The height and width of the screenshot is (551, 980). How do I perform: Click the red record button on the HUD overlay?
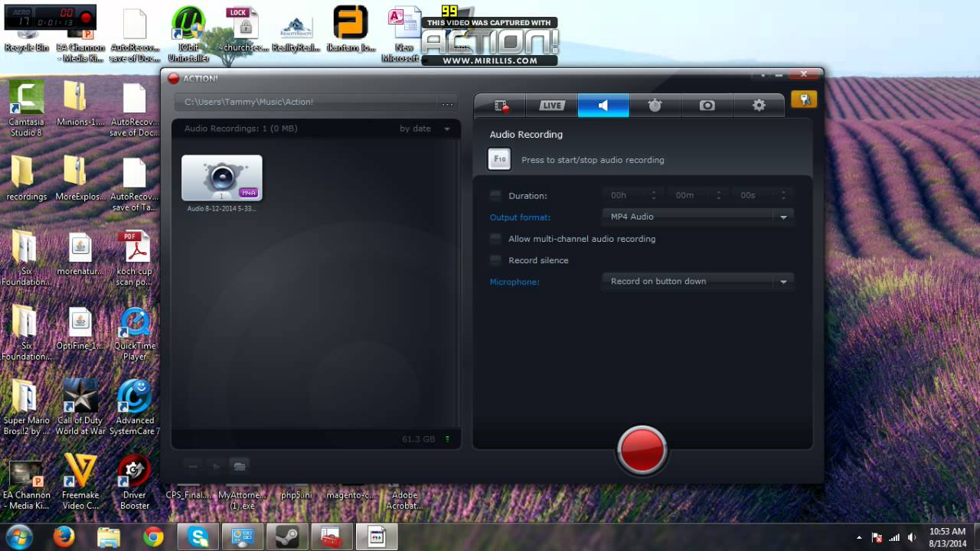pos(86,18)
